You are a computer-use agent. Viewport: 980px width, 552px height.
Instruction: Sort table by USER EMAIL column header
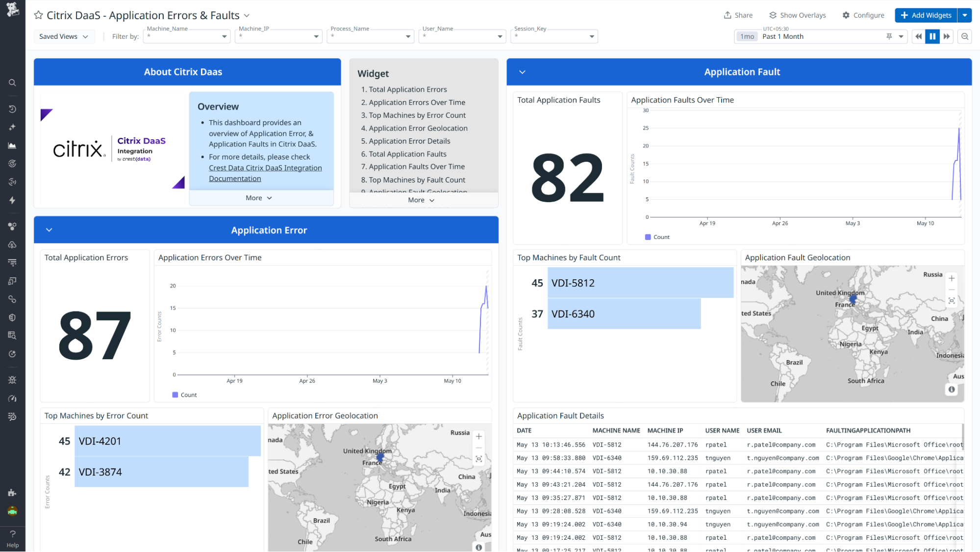pyautogui.click(x=764, y=431)
